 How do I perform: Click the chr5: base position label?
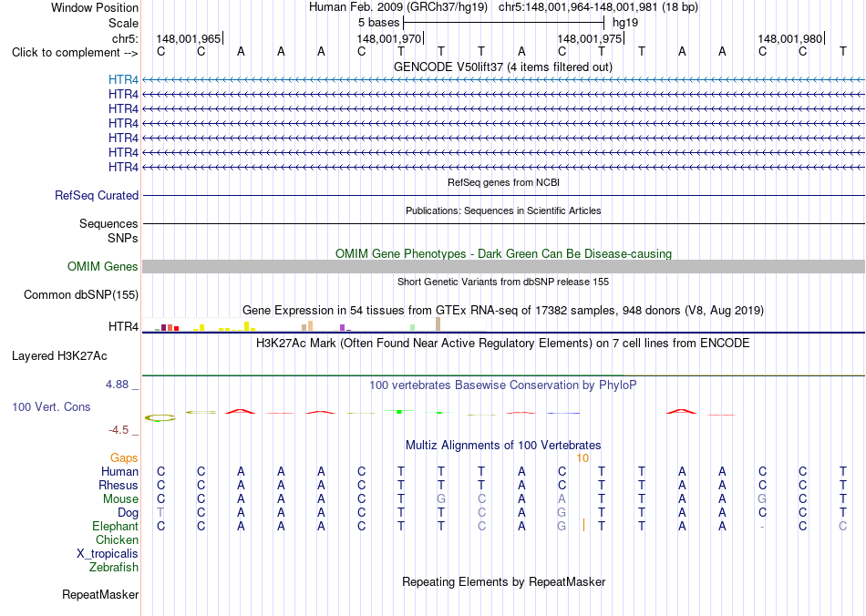click(125, 38)
